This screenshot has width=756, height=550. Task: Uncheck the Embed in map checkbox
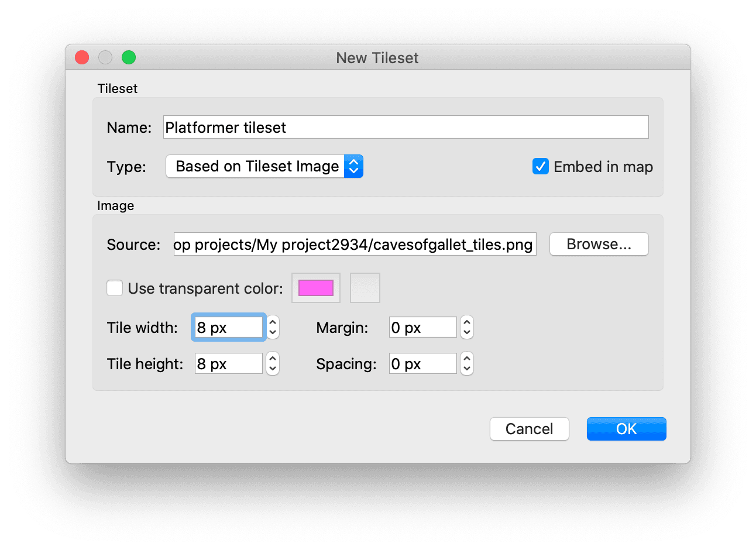click(540, 167)
